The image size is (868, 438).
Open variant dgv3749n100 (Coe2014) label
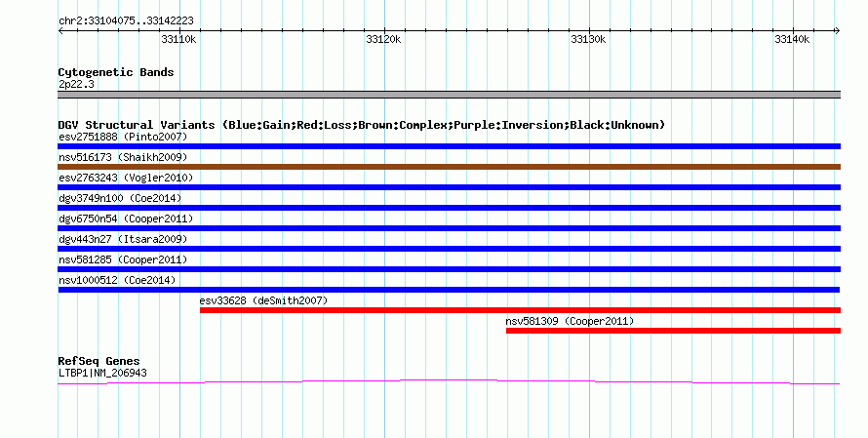click(120, 198)
